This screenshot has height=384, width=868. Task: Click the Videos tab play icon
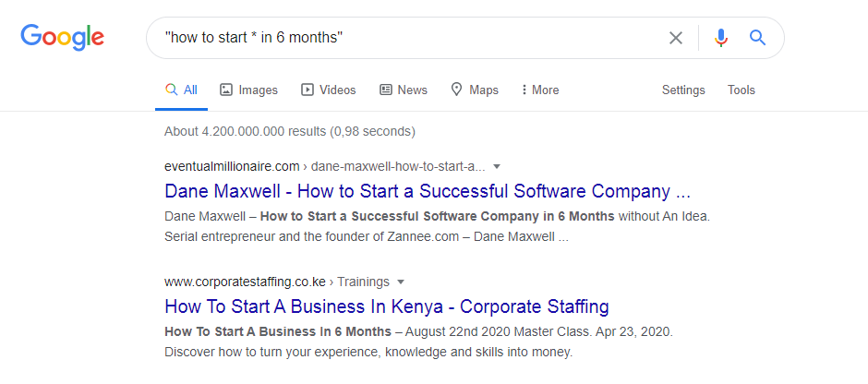[x=307, y=90]
